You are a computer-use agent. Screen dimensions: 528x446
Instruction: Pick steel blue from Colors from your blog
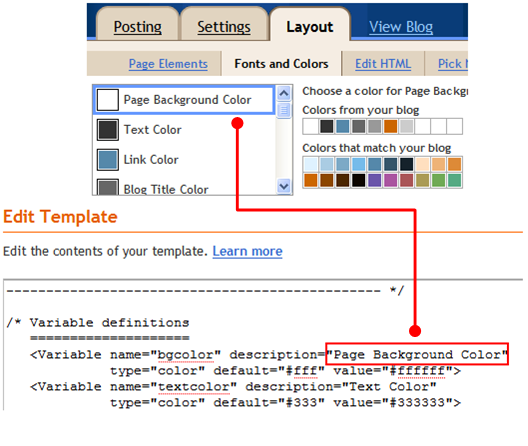[x=342, y=126]
